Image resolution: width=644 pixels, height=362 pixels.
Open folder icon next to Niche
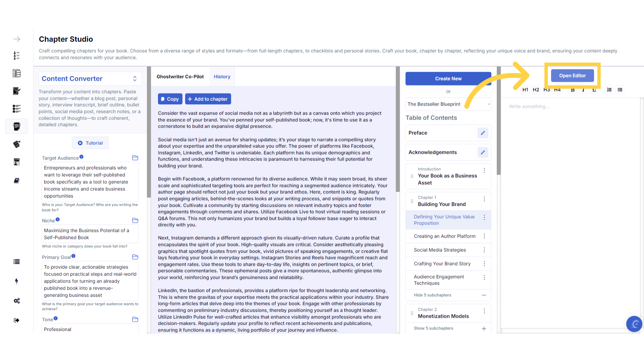(135, 221)
